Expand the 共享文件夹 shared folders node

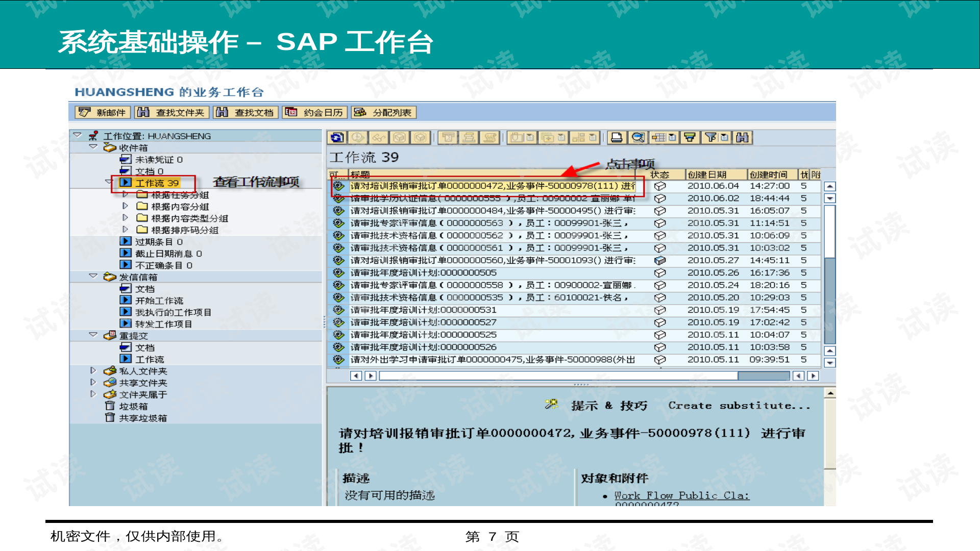[93, 382]
